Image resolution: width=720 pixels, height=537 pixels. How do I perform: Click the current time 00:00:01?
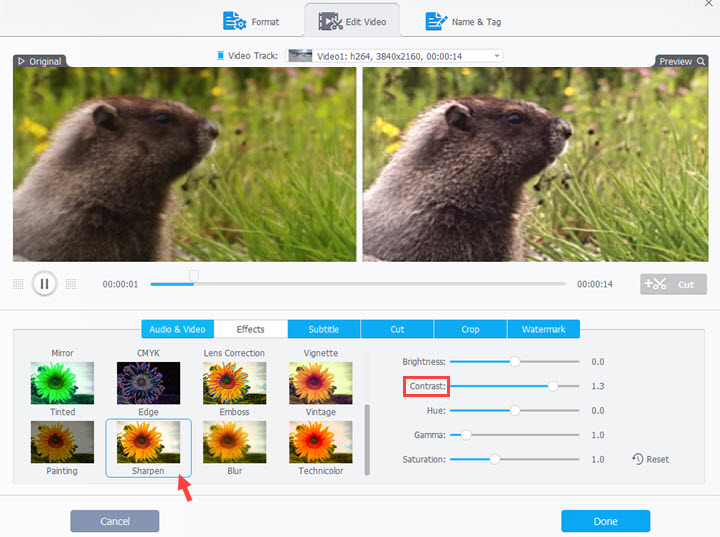click(120, 284)
